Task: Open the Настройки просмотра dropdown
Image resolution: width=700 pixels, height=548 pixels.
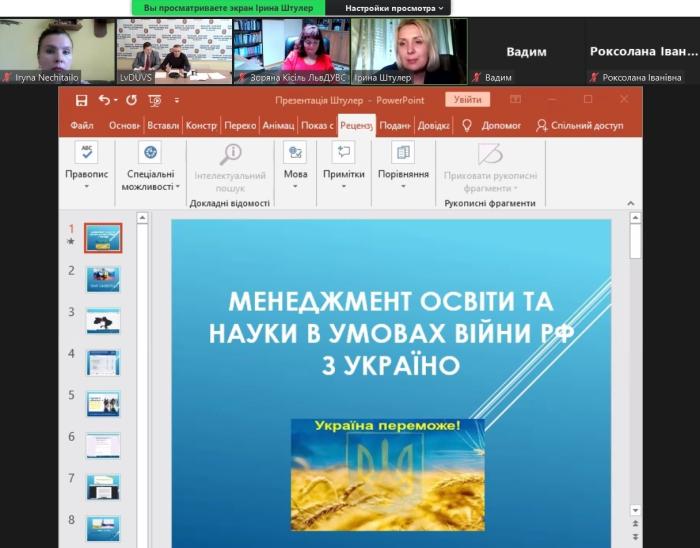Action: click(x=394, y=7)
